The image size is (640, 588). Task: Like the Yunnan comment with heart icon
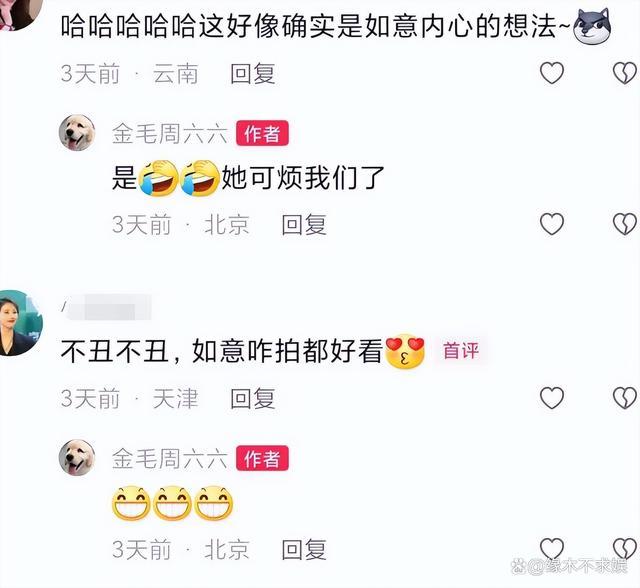(x=552, y=73)
